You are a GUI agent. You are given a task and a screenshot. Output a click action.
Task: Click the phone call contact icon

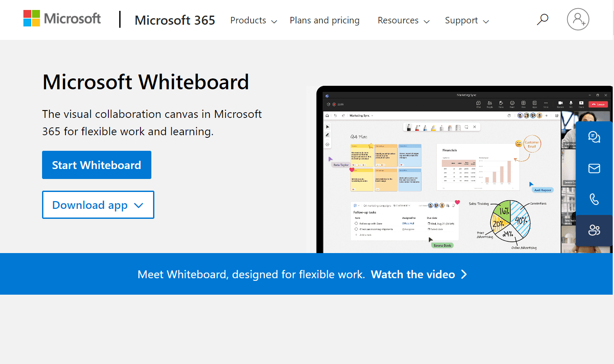[594, 199]
